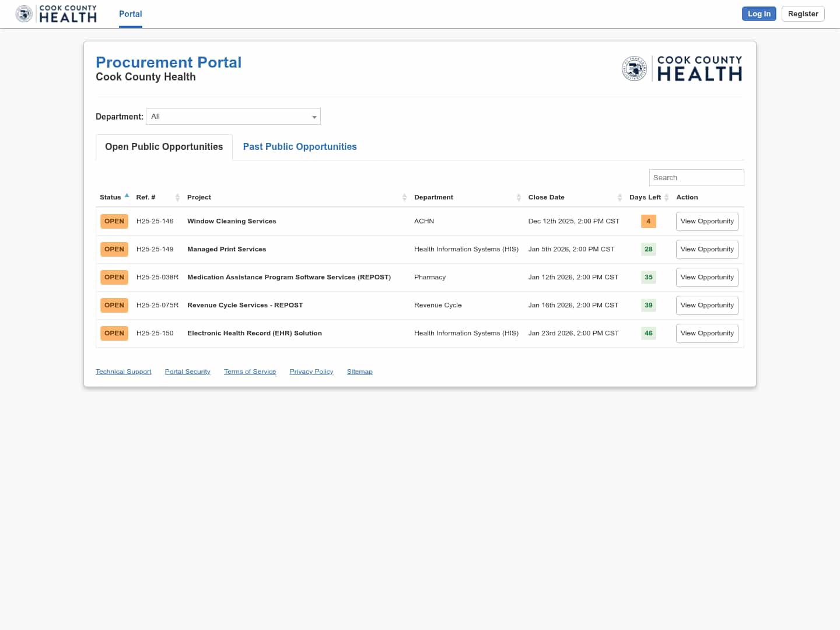
Task: Select Open Public Opportunities tab
Action: (x=164, y=147)
